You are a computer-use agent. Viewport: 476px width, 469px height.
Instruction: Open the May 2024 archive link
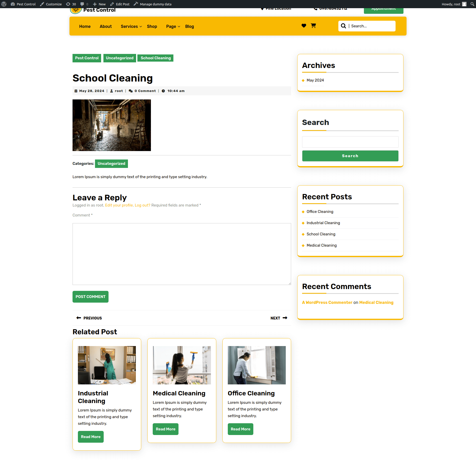coord(315,80)
